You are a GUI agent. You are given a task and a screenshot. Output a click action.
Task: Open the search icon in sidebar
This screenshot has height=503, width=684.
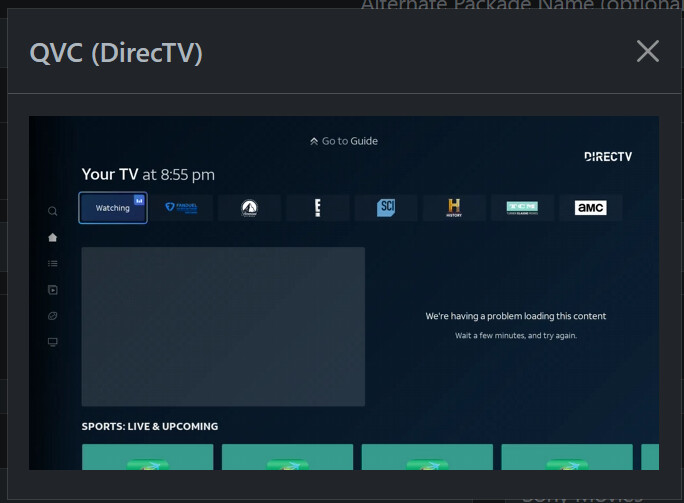point(53,211)
